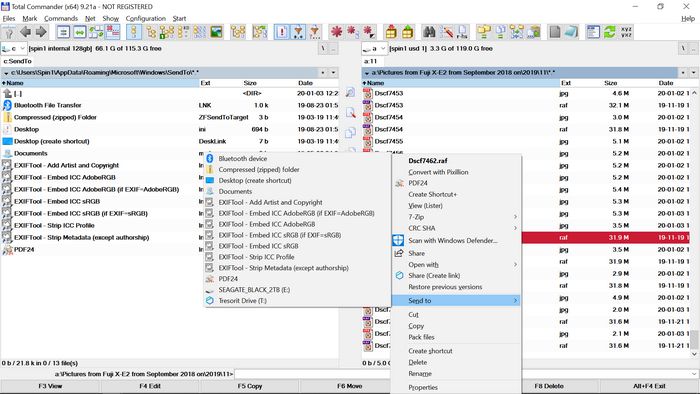Click the red exclamation mark toolbar icon
This screenshot has height=394, width=700.
281,32
